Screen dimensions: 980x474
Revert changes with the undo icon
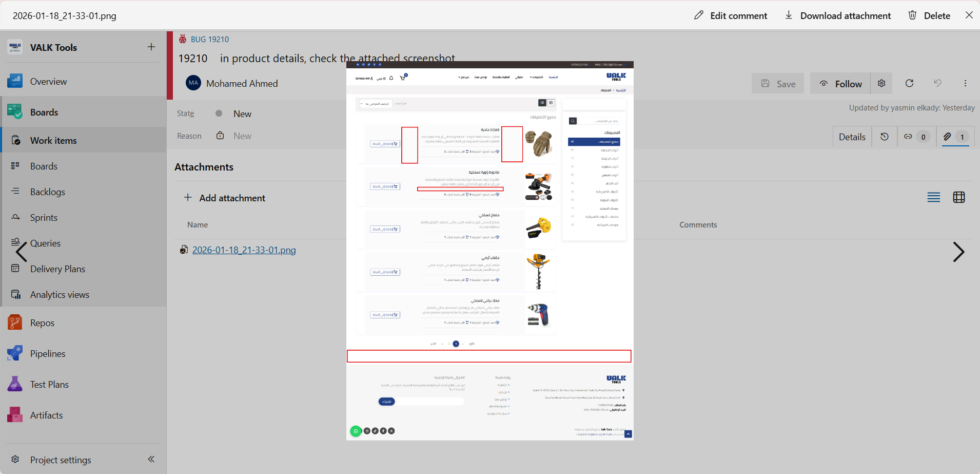pyautogui.click(x=937, y=83)
